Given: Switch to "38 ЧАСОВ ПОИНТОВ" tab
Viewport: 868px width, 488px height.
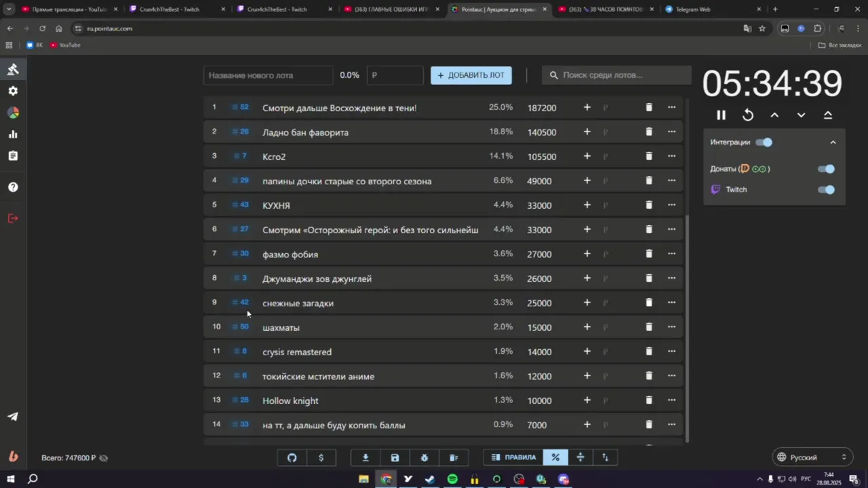Looking at the screenshot, I should [606, 9].
